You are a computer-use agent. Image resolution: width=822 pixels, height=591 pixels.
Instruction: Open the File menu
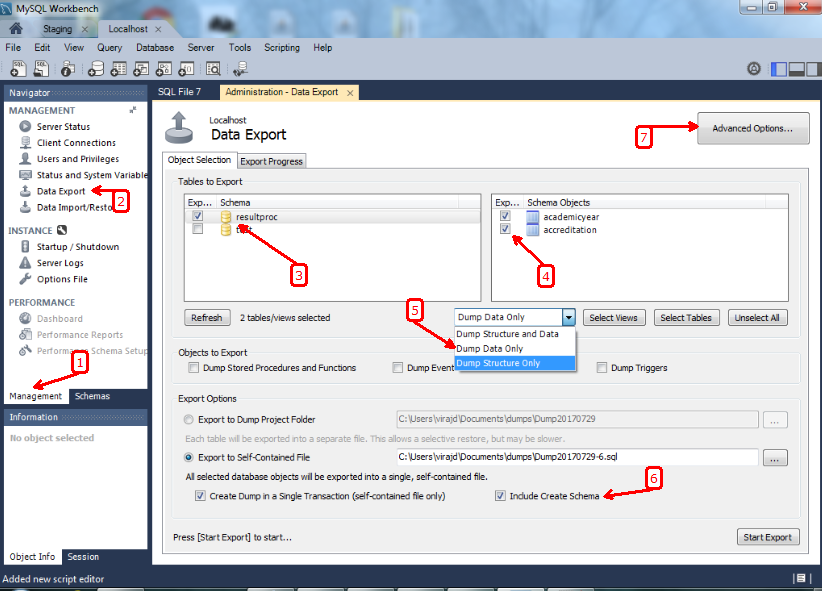click(13, 48)
